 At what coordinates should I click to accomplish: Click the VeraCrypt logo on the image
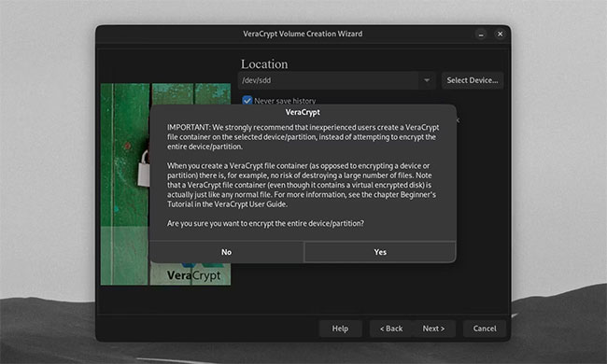tap(193, 275)
